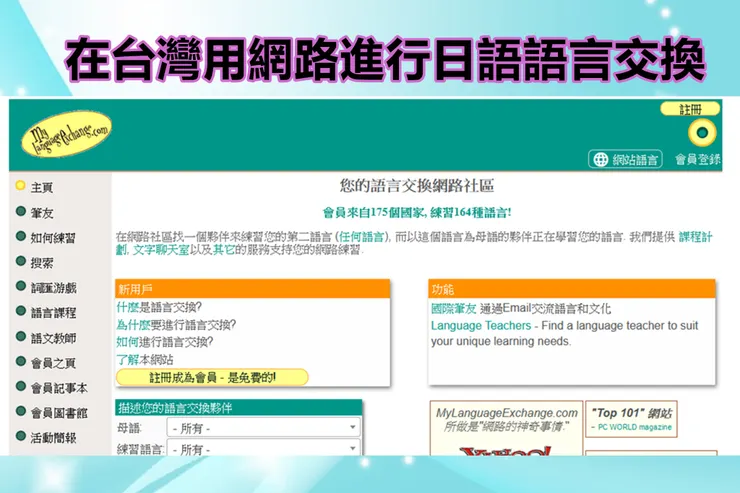The image size is (740, 493).
Task: Click the green bullet beside 語言課程
Action: 20,311
